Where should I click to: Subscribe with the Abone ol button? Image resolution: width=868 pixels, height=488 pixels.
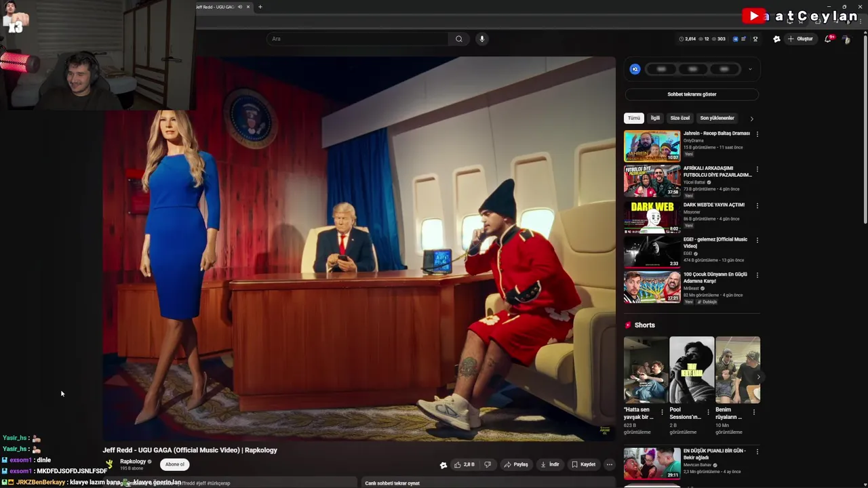pyautogui.click(x=175, y=464)
